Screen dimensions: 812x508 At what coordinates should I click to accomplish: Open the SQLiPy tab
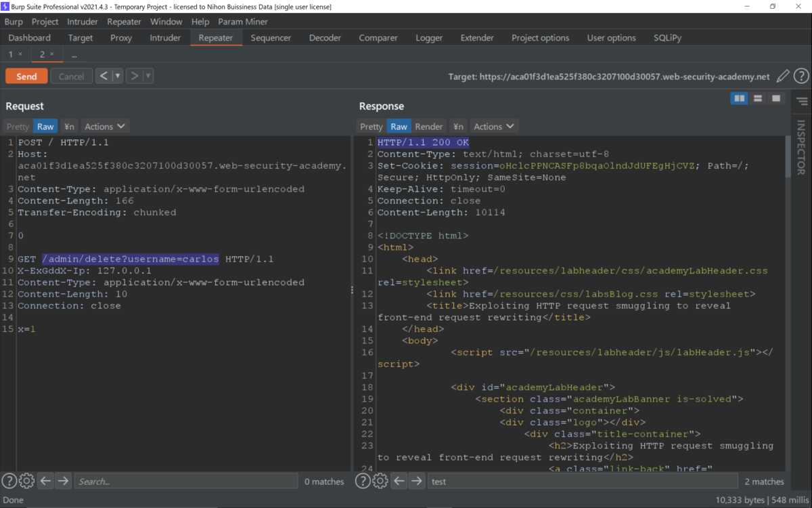point(667,38)
